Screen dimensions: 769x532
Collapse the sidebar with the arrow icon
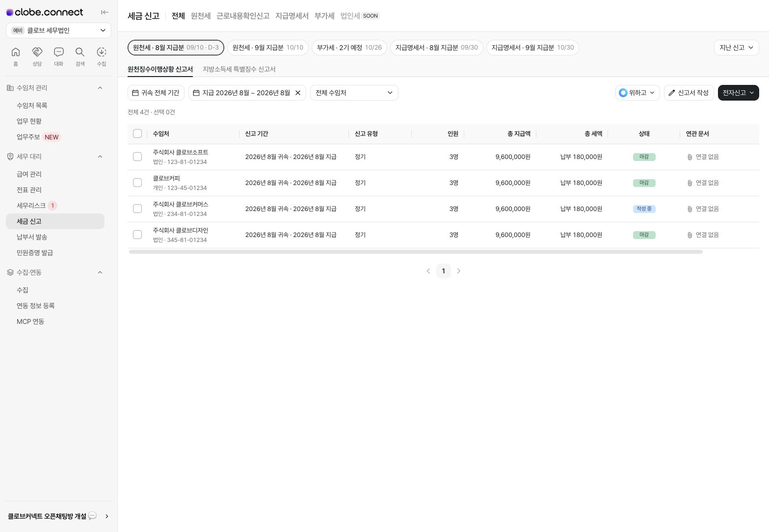coord(105,12)
